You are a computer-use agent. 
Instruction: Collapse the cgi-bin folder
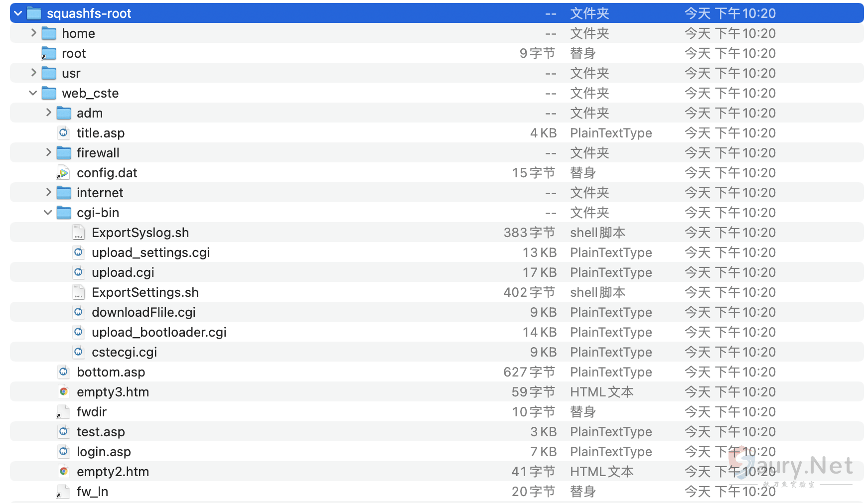48,213
